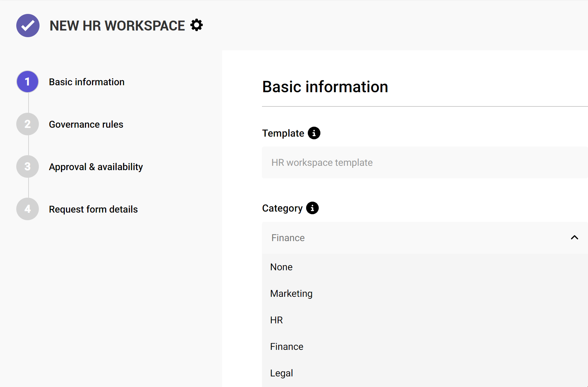
Task: Select Legal as the category
Action: tap(282, 373)
